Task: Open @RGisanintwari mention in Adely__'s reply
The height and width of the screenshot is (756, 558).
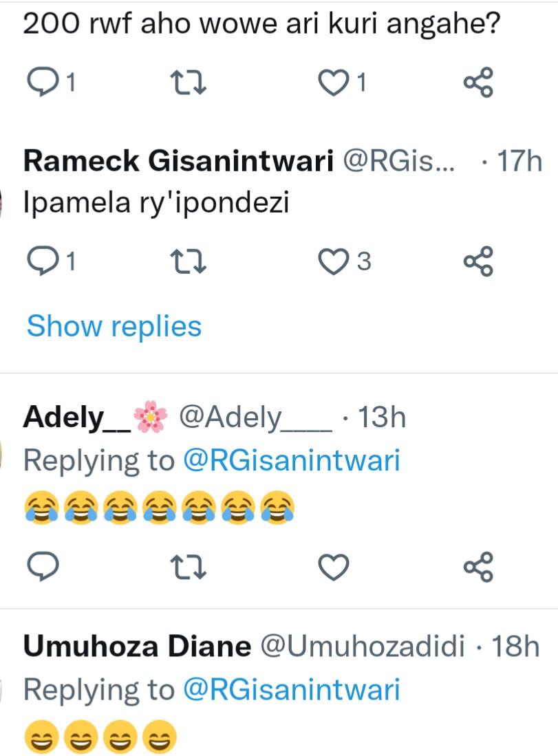Action: [292, 461]
